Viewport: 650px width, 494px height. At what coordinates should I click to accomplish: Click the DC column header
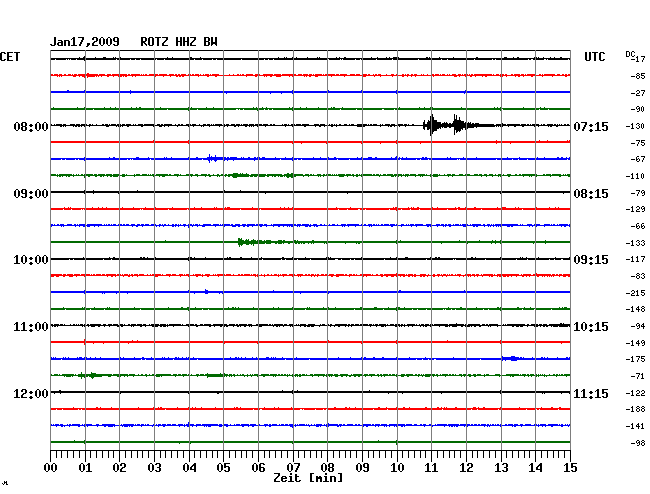[630, 54]
